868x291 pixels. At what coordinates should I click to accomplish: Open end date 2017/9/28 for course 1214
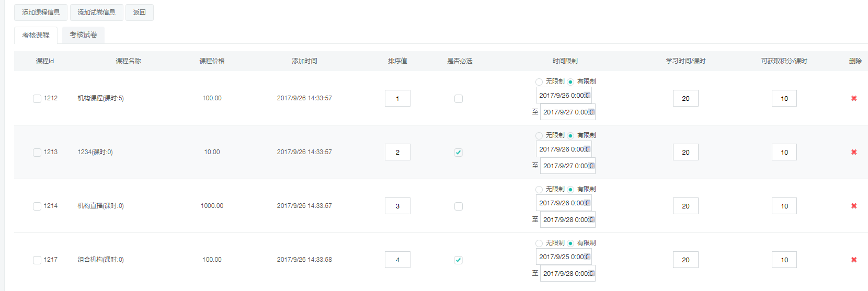567,220
